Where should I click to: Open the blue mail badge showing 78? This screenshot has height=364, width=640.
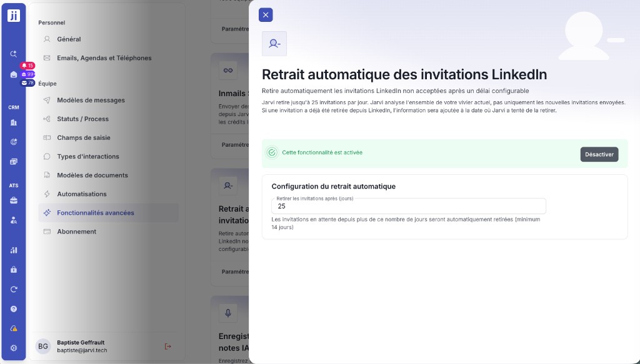click(x=27, y=83)
